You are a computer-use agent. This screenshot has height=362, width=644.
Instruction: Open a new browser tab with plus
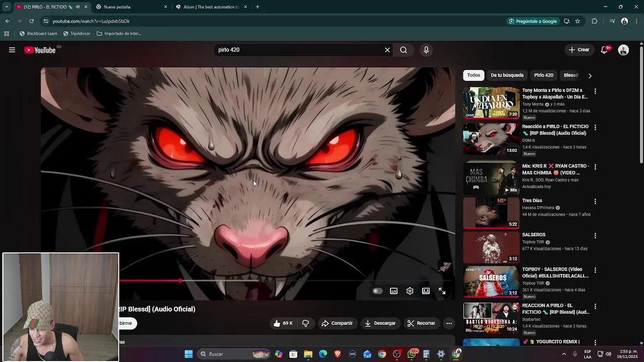click(257, 7)
